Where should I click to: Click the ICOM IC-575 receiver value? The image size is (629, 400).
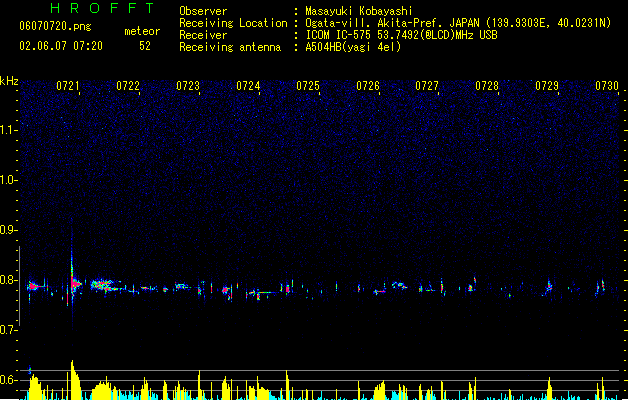[x=402, y=35]
